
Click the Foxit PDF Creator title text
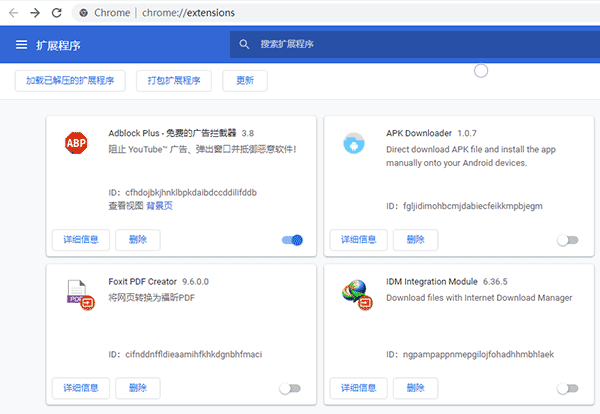tap(142, 282)
